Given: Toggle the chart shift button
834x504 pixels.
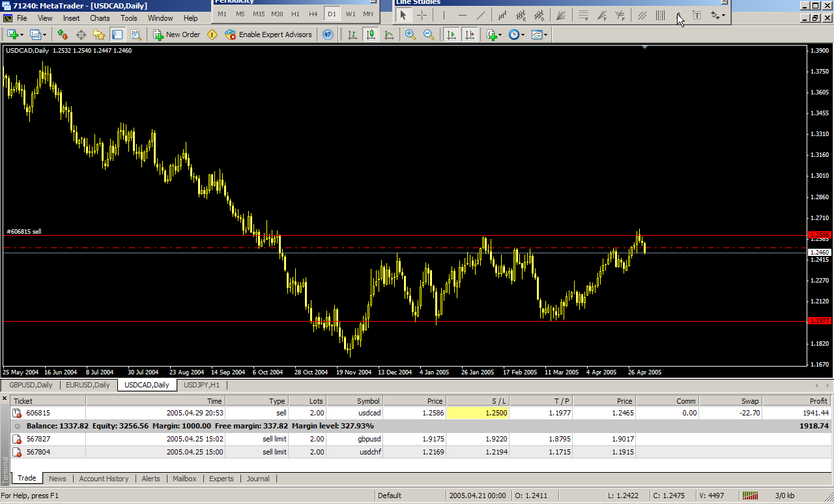Looking at the screenshot, I should 469,35.
